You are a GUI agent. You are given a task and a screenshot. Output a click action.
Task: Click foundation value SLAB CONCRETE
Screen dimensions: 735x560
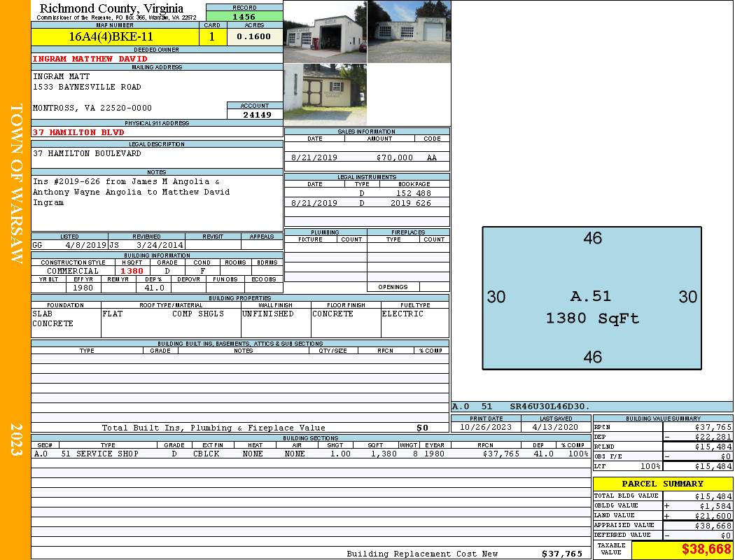[x=52, y=318]
